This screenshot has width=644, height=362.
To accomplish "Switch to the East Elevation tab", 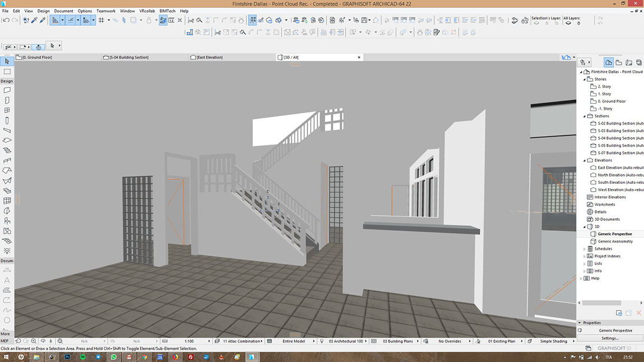I will [x=209, y=57].
